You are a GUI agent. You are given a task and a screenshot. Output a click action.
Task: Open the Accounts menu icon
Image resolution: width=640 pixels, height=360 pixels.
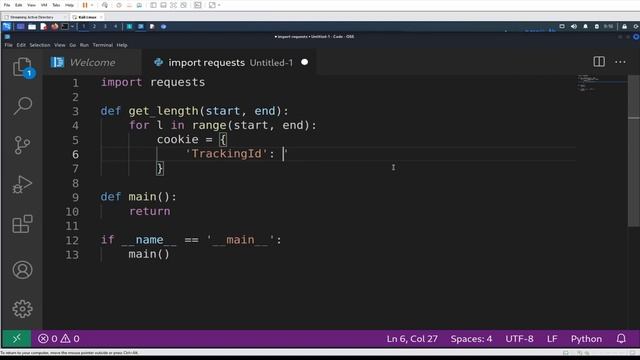pos(22,270)
